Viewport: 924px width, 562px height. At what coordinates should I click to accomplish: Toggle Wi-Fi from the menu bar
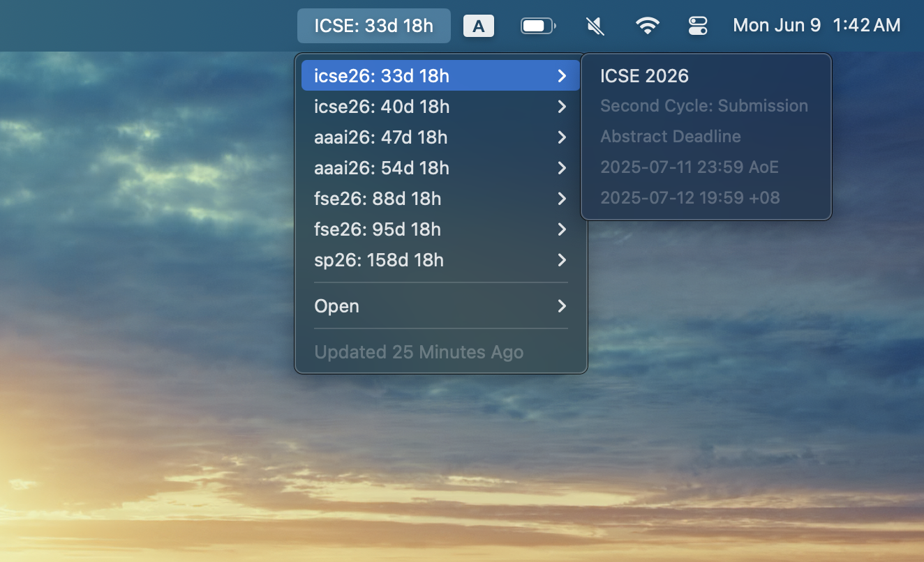tap(648, 25)
